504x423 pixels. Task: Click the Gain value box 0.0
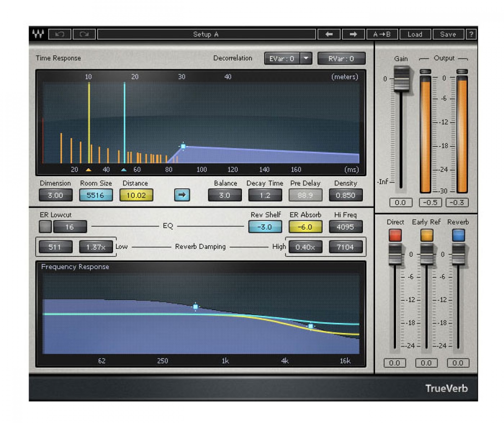tap(401, 203)
